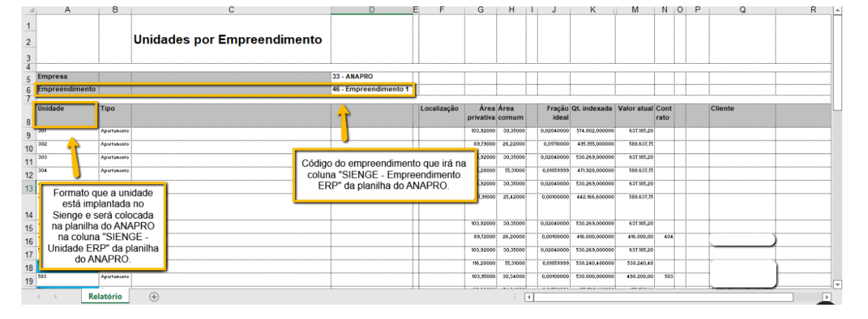Click the vertical scrollbar down arrow
Image resolution: width=868 pixels, height=319 pixels.
click(836, 284)
